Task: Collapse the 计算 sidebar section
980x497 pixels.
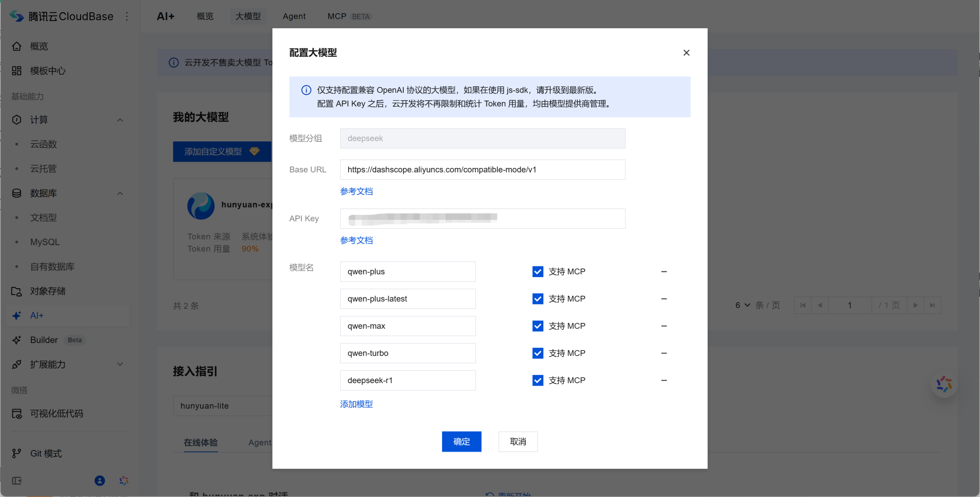Action: tap(120, 120)
